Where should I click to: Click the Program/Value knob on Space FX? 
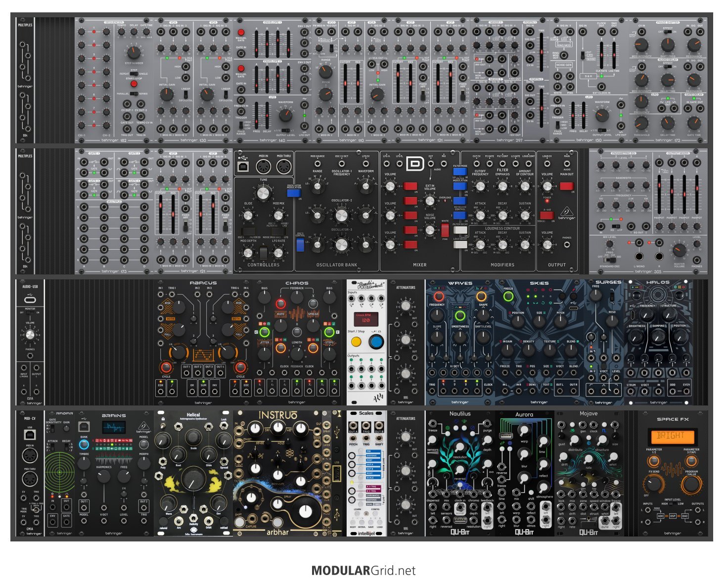(x=691, y=484)
